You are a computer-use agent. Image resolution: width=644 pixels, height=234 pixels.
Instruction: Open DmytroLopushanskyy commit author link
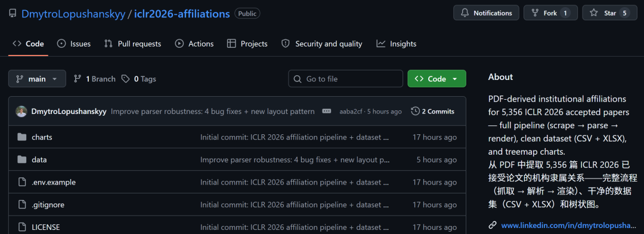tap(69, 112)
